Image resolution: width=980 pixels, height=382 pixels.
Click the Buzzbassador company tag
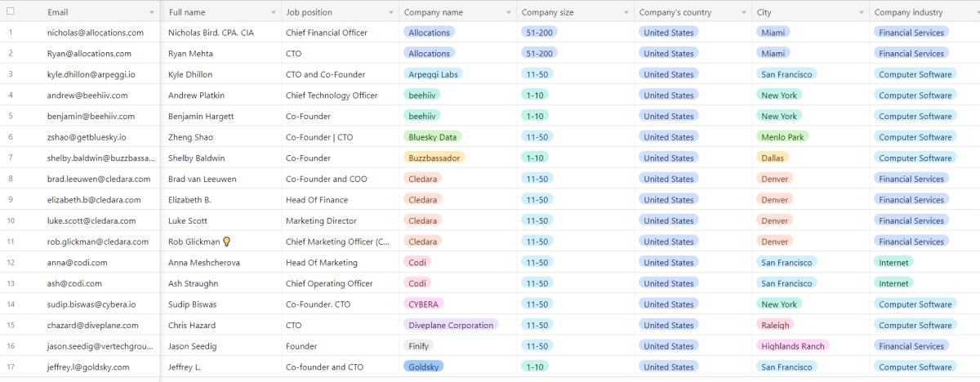tap(434, 158)
